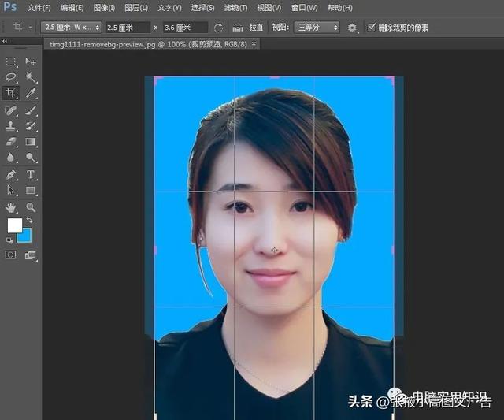Select the Magic Wand tool
The image size is (504, 420).
pyautogui.click(x=31, y=77)
